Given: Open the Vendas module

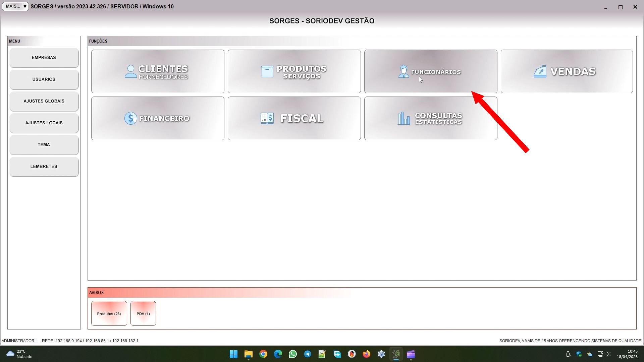Looking at the screenshot, I should [x=567, y=71].
